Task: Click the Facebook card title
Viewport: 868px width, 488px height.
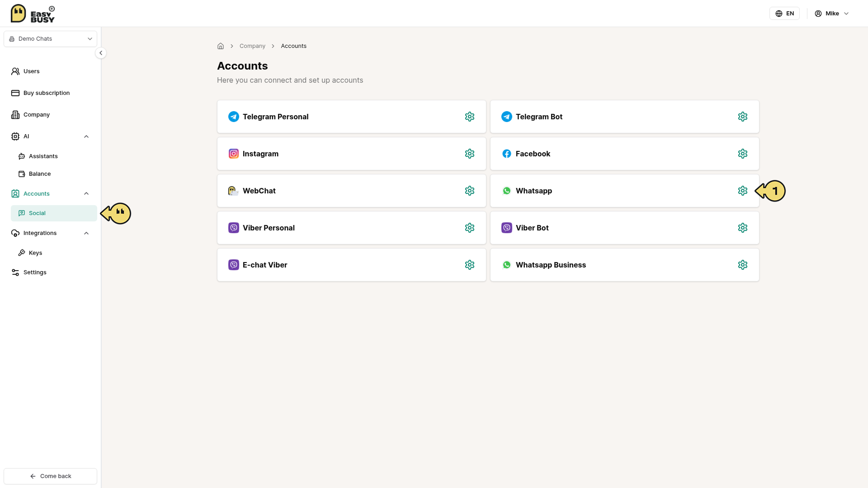Action: [533, 154]
